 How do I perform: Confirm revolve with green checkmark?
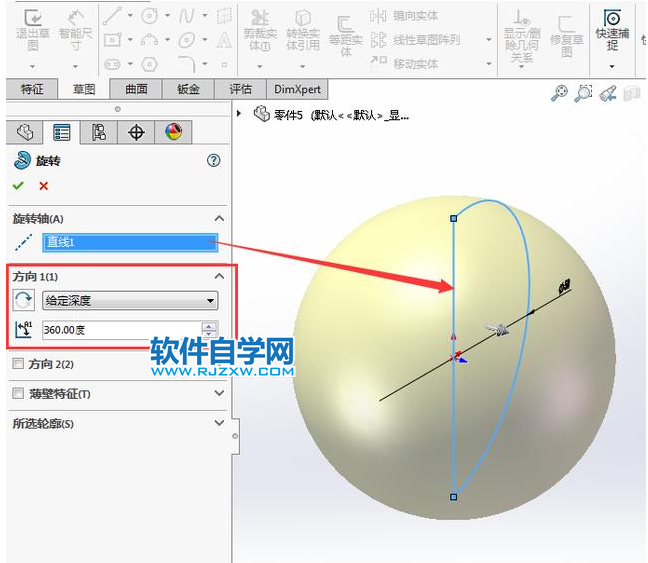[18, 186]
